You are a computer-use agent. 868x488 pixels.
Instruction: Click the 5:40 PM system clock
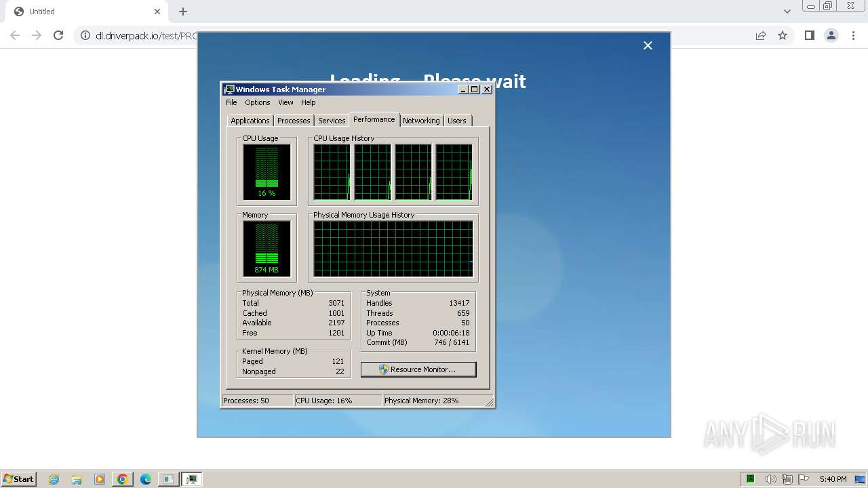click(833, 479)
